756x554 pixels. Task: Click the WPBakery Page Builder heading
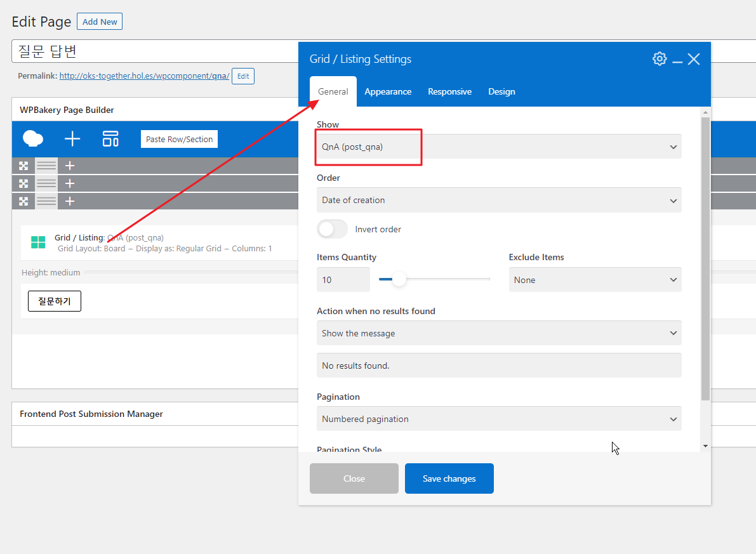(x=67, y=110)
